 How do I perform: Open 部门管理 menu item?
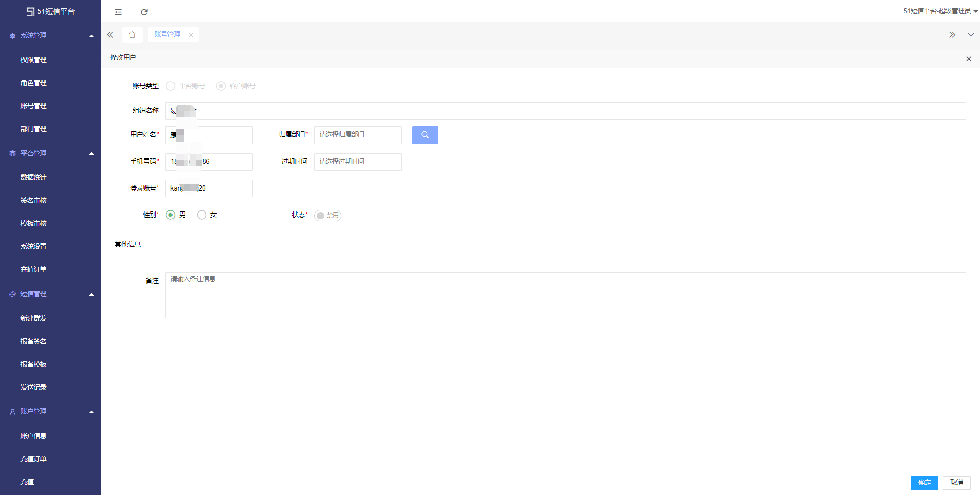click(34, 129)
